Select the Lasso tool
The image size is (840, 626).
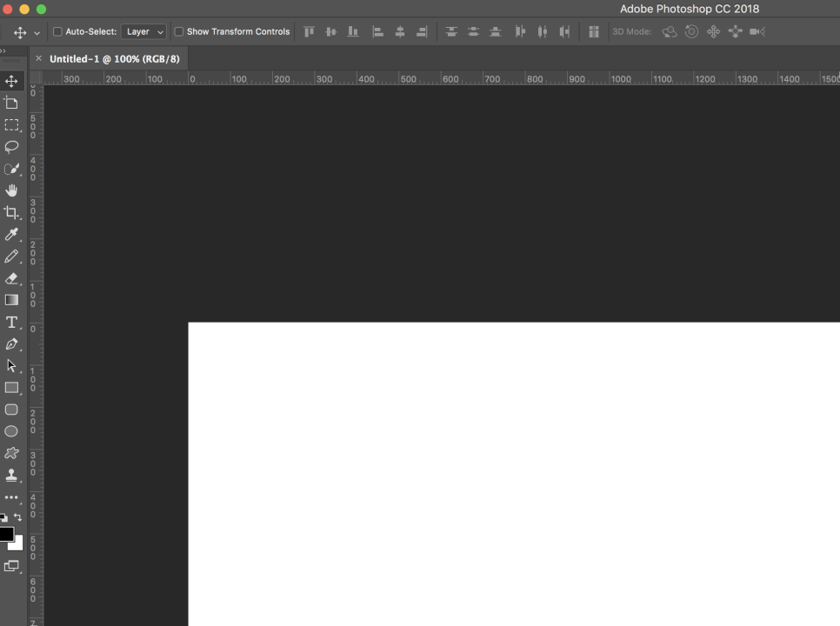tap(11, 147)
